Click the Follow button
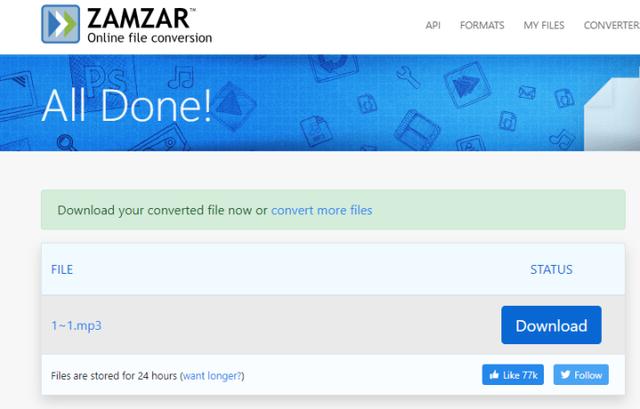The height and width of the screenshot is (409, 640). (x=581, y=375)
